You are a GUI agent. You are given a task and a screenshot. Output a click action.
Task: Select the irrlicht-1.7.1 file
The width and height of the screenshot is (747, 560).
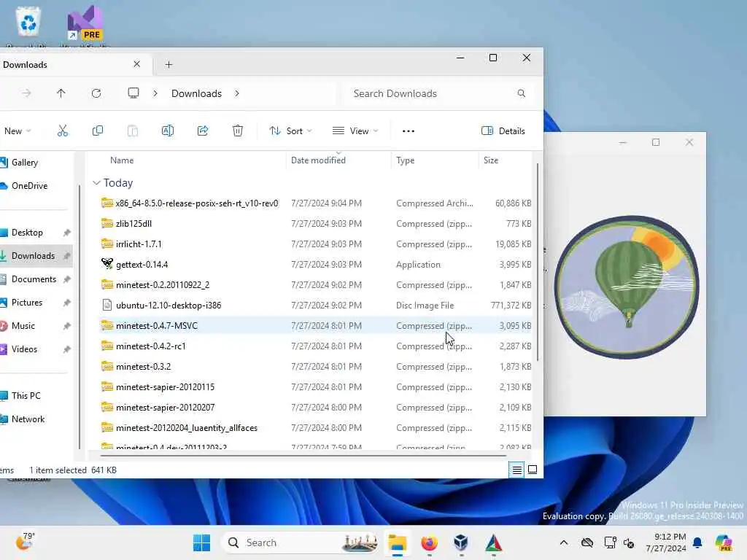point(317,244)
